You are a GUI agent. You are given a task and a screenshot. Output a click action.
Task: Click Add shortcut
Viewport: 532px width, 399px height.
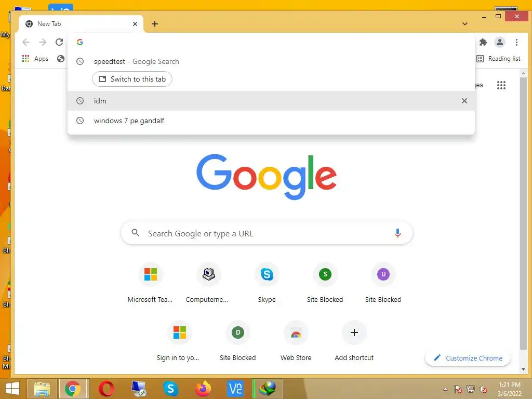coord(354,341)
